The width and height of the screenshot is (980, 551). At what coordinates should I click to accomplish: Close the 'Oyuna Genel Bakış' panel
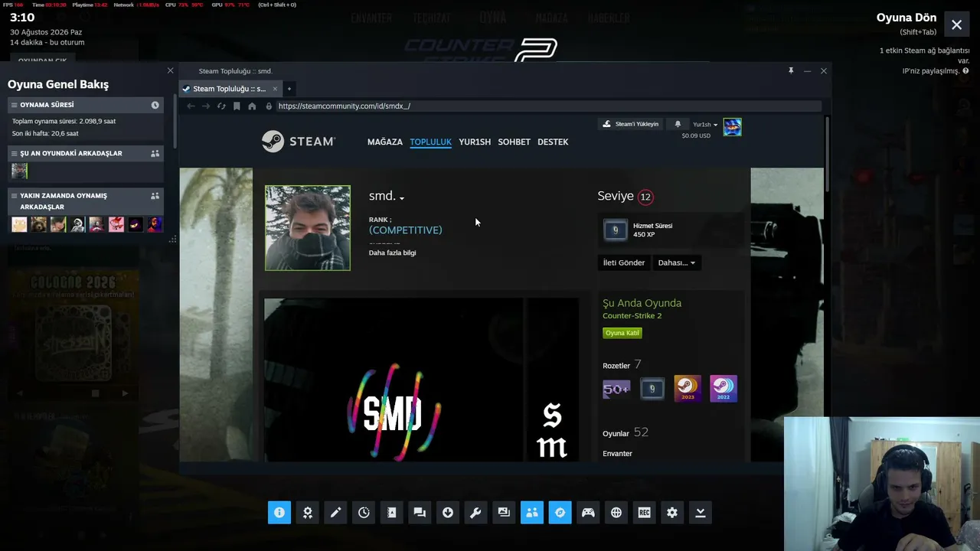coord(170,70)
